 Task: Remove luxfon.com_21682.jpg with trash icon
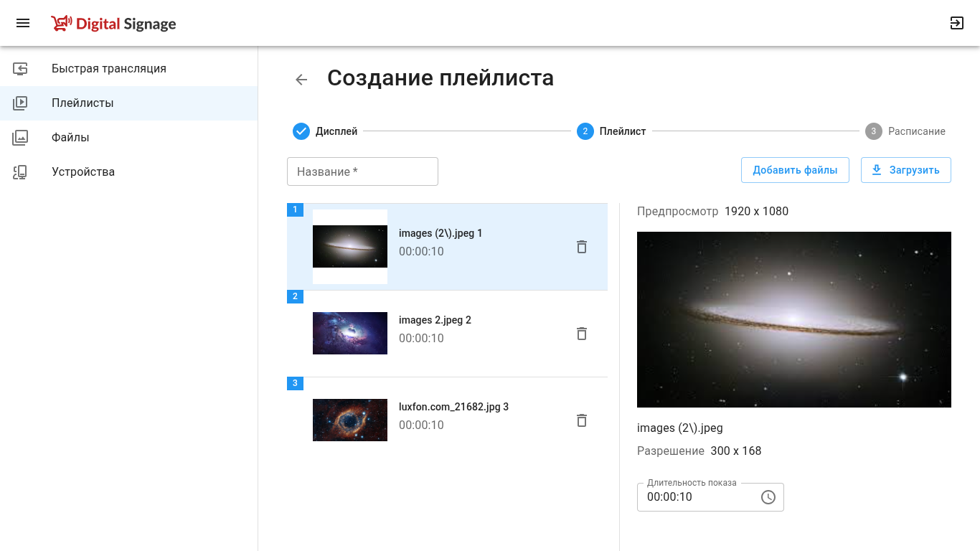582,420
